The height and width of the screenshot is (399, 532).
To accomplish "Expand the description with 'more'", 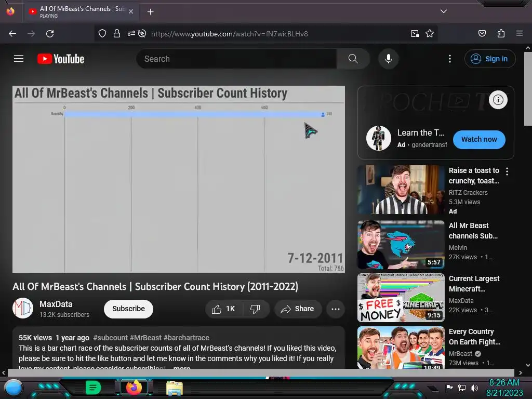I will pos(182,367).
